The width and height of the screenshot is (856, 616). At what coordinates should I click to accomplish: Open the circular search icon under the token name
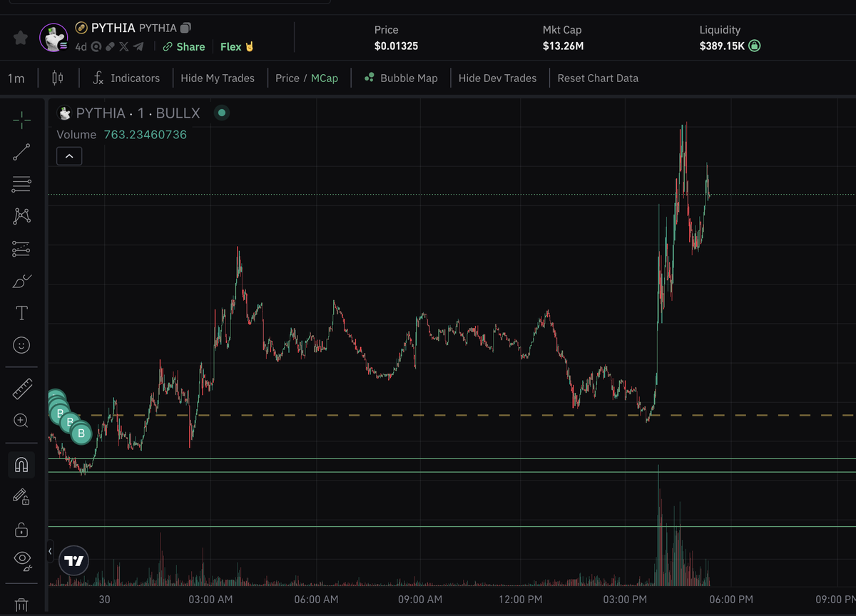tap(96, 46)
